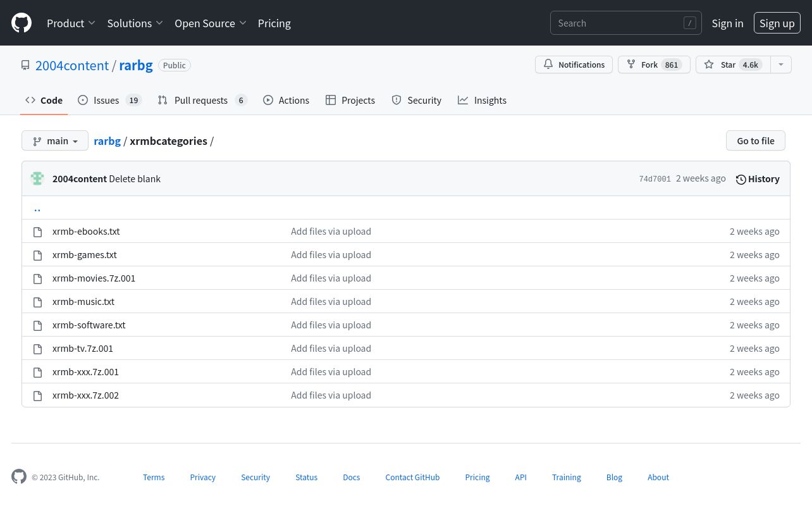Click file icon for xrmb-movies.7z.001
This screenshot has width=812, height=515.
(37, 278)
